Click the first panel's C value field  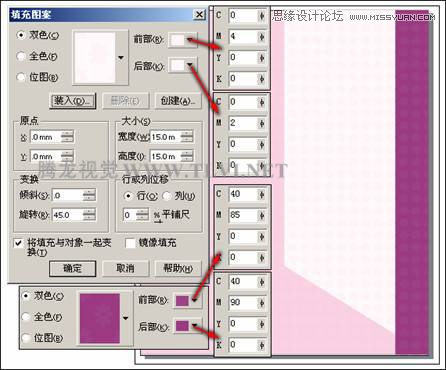243,15
